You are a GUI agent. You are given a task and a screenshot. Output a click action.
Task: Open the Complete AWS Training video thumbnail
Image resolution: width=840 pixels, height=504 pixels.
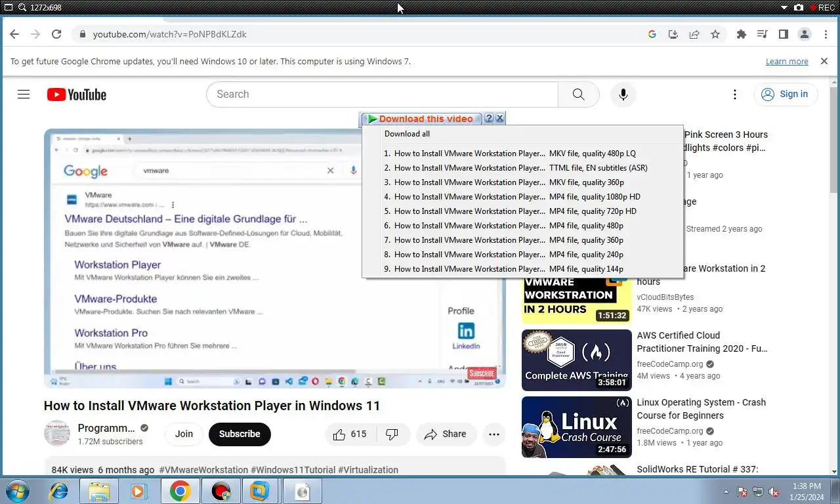(x=577, y=360)
